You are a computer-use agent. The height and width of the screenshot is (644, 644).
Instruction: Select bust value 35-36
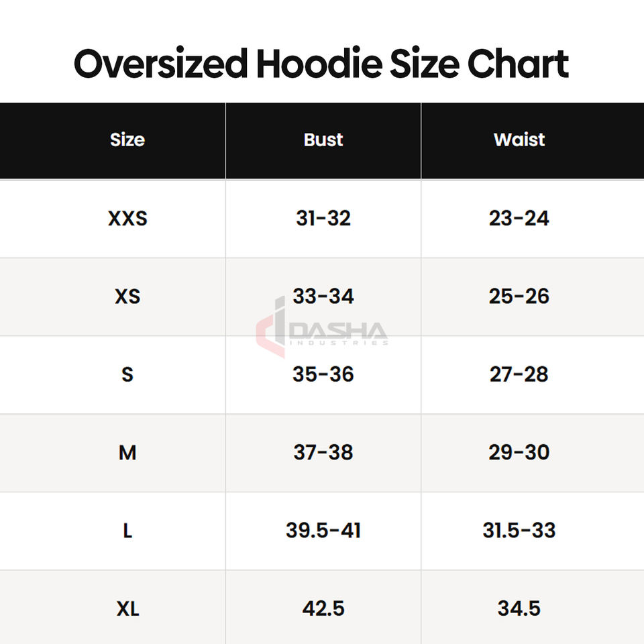pyautogui.click(x=323, y=374)
